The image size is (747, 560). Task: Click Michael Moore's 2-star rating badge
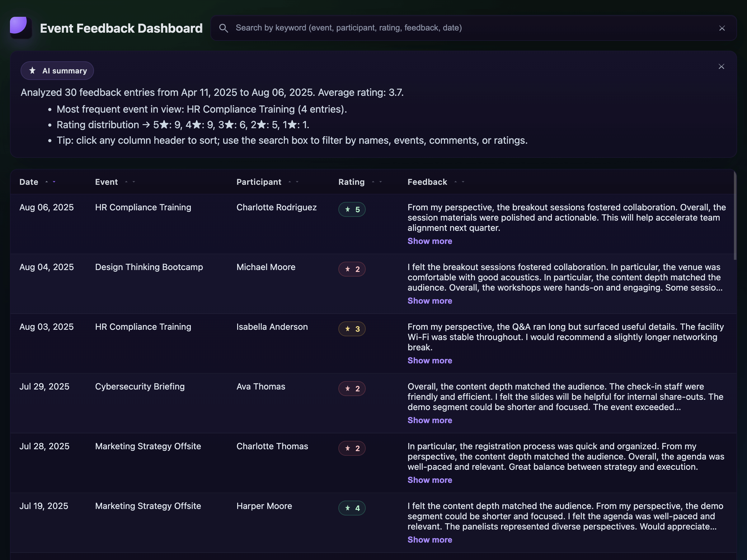coord(351,269)
